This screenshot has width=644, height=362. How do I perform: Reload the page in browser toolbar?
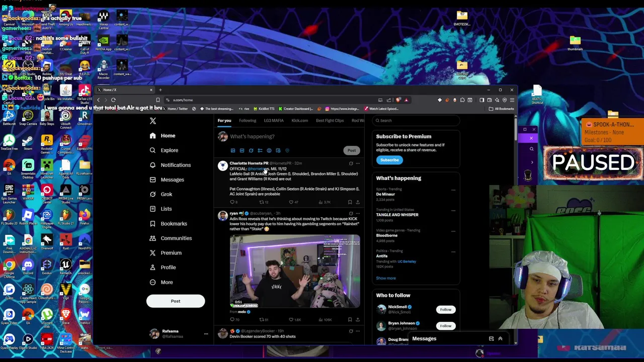[113, 100]
